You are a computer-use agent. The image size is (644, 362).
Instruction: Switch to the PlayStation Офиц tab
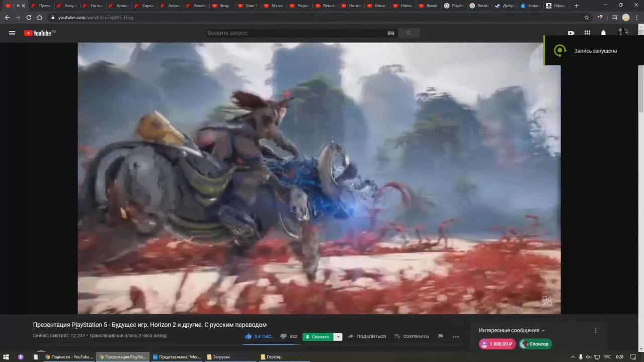click(x=556, y=6)
